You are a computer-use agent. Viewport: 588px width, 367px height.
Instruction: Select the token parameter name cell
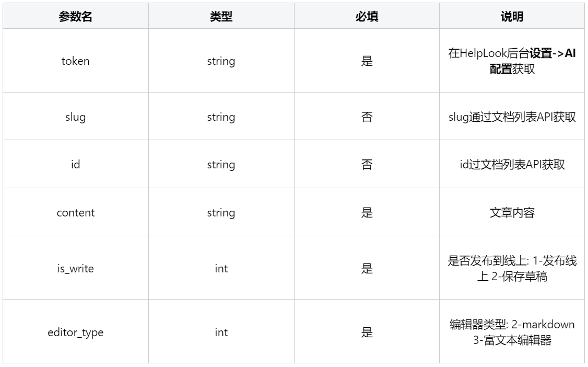[75, 61]
